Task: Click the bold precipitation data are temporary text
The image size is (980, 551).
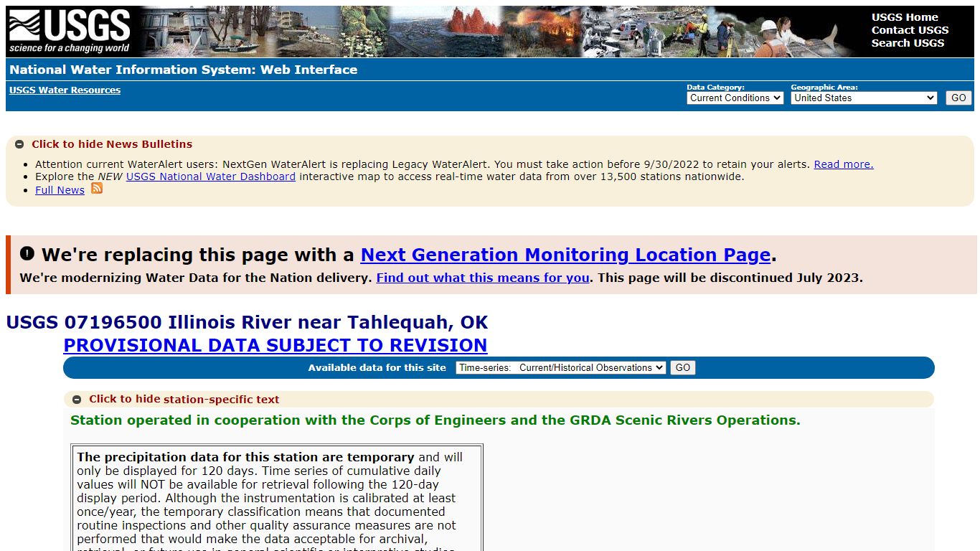Action: [x=246, y=457]
